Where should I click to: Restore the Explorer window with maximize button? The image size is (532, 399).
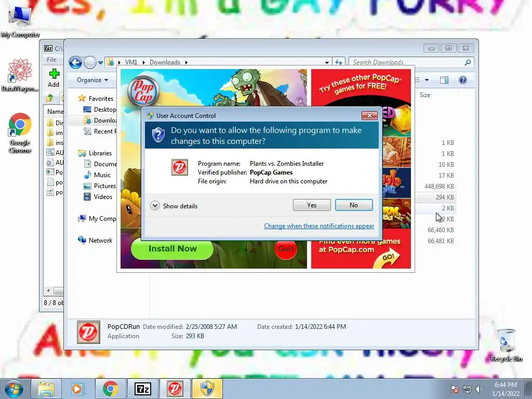pos(448,48)
